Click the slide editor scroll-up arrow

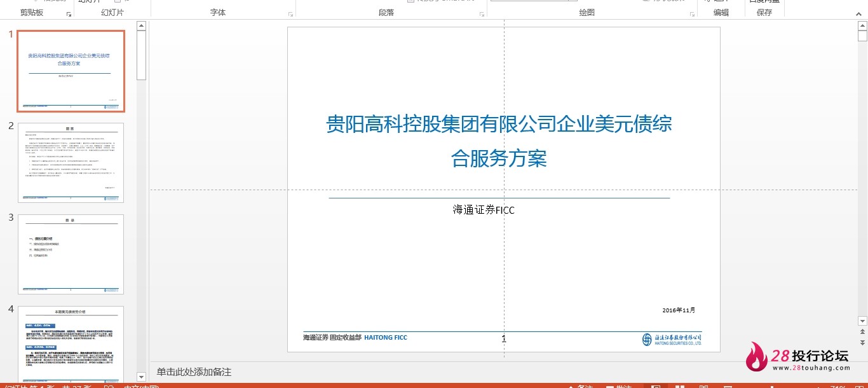coord(862,26)
